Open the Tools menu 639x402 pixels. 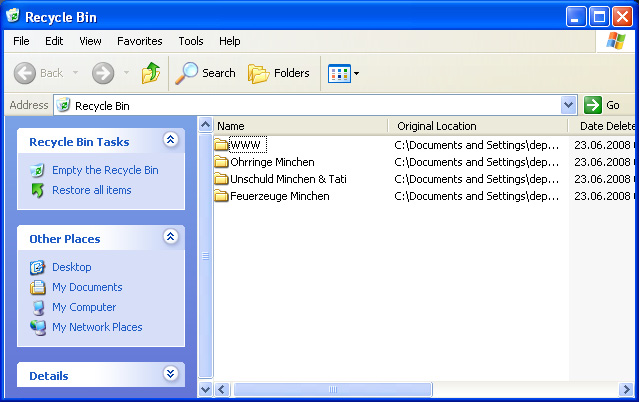point(191,41)
